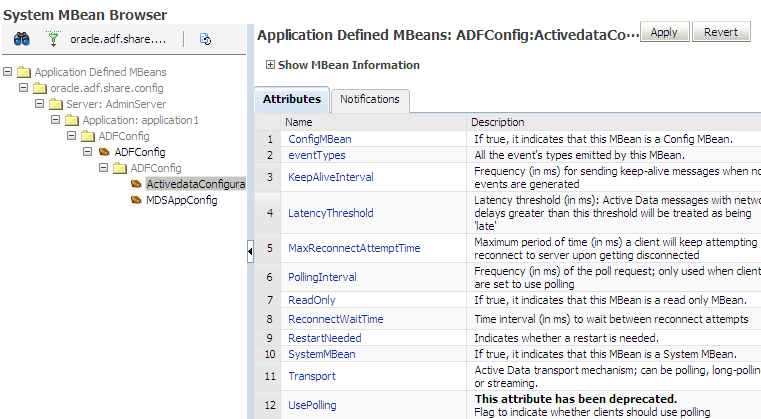Open the KeepAliveInterval attribute link
The width and height of the screenshot is (761, 419).
point(331,177)
